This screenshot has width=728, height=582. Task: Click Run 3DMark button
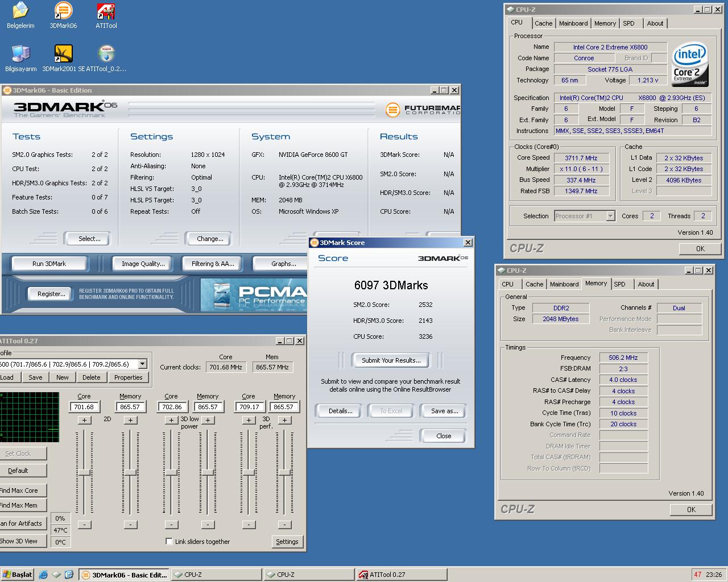(x=49, y=264)
